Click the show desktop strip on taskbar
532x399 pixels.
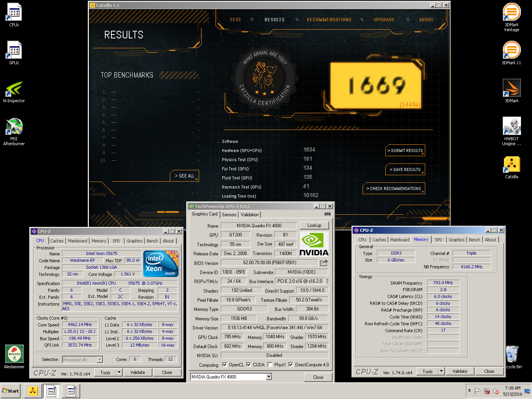(x=528, y=391)
